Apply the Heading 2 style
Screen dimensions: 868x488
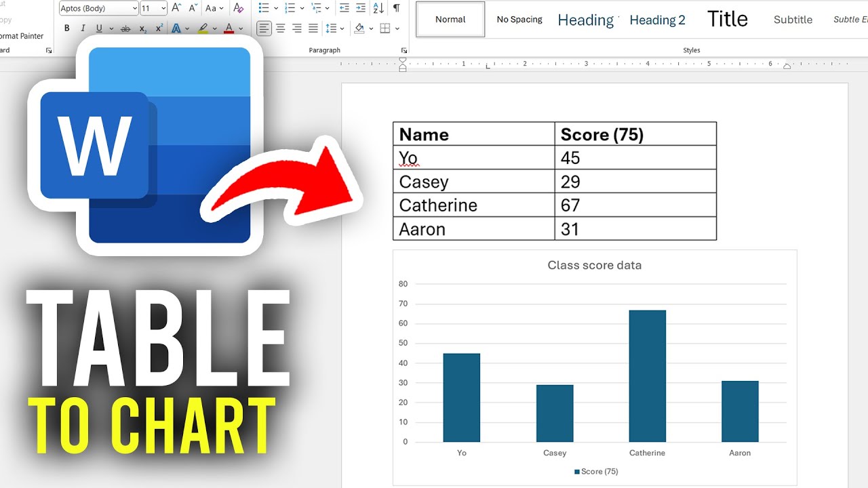coord(657,20)
